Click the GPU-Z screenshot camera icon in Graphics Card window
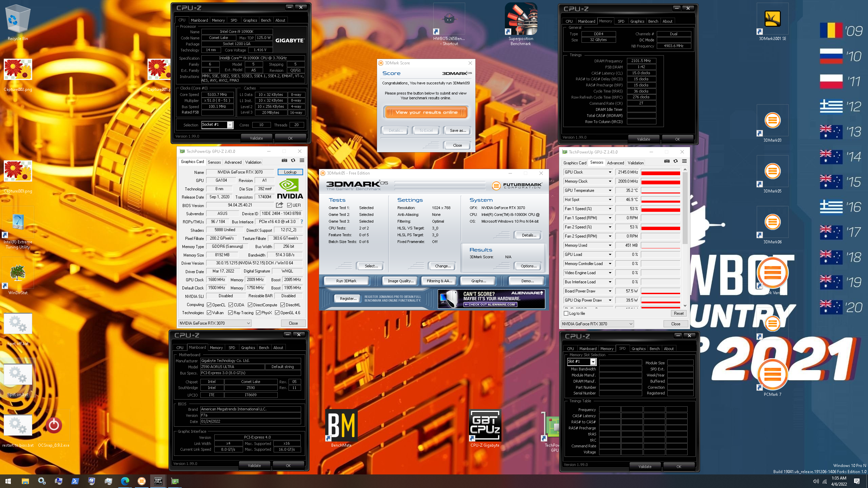The image size is (868, 488). [x=284, y=161]
